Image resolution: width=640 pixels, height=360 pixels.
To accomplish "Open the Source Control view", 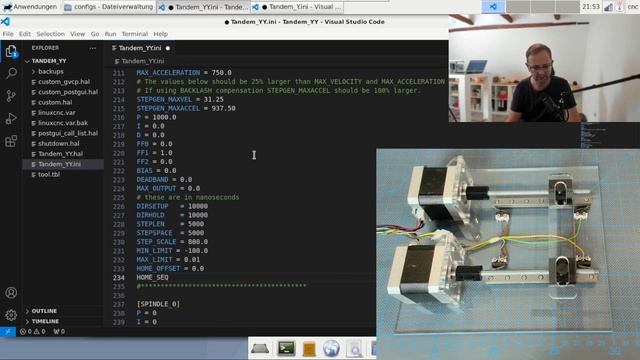I will tap(11, 96).
